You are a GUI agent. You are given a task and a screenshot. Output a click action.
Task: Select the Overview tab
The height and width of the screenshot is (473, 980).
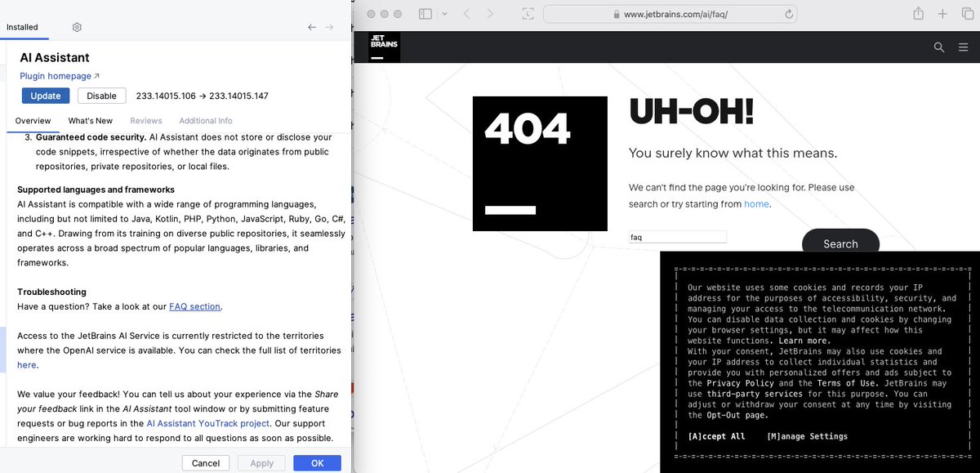(x=33, y=121)
